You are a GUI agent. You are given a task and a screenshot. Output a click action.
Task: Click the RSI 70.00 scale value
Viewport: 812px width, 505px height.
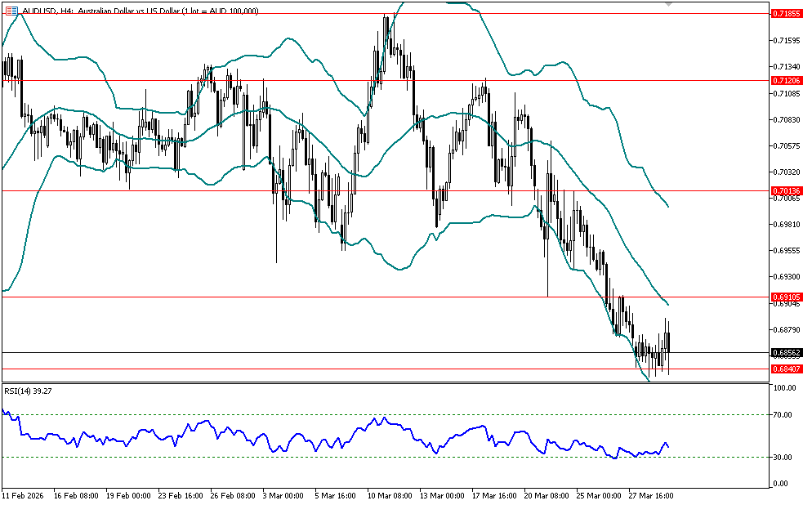pos(783,415)
